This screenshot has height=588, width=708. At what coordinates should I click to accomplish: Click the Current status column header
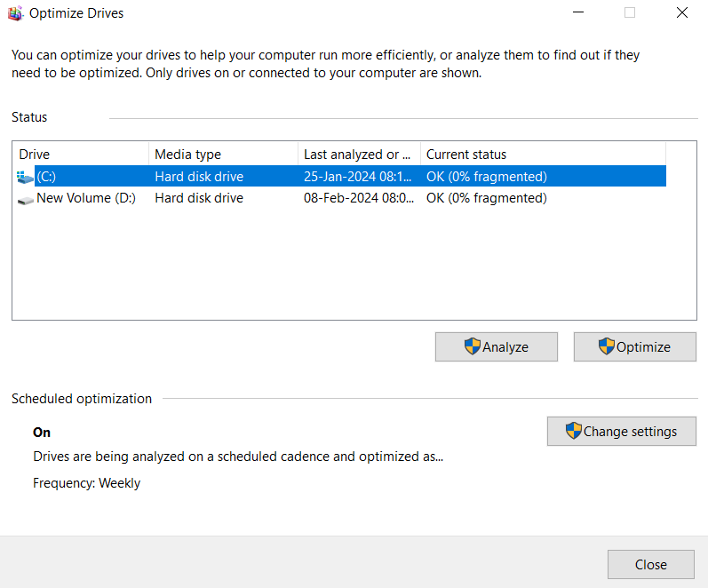543,155
